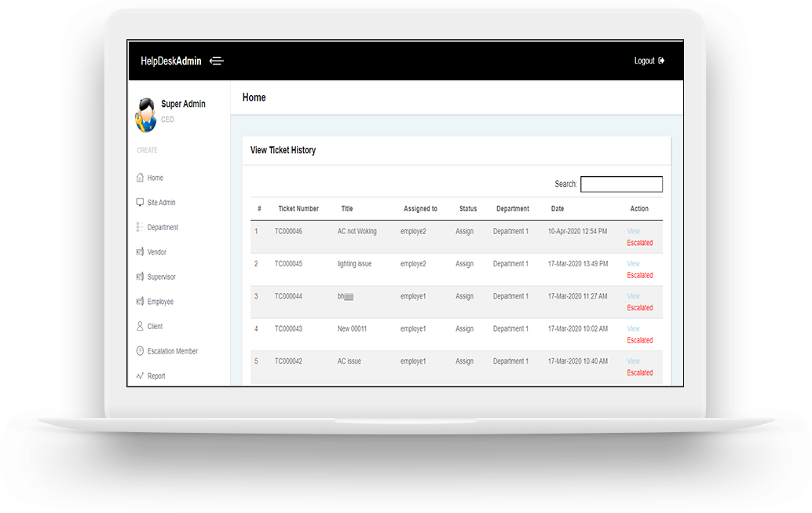Sort tickets by Status column header
This screenshot has width=812, height=513.
468,209
